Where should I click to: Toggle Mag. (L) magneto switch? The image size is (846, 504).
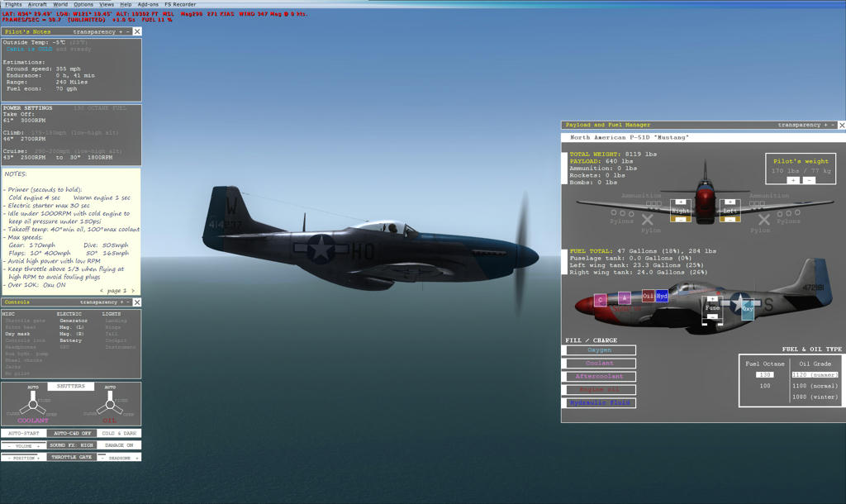71,327
